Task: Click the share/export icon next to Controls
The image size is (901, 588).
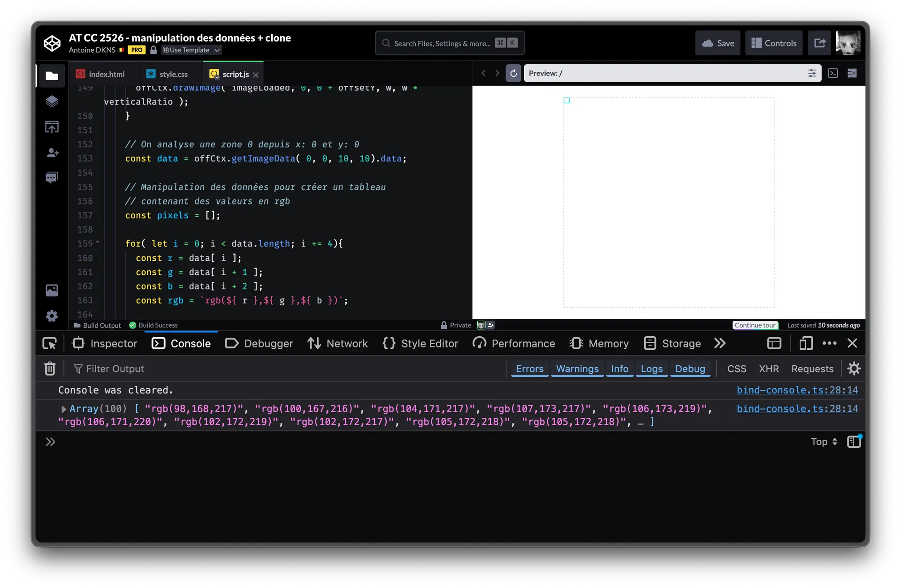Action: coord(819,43)
